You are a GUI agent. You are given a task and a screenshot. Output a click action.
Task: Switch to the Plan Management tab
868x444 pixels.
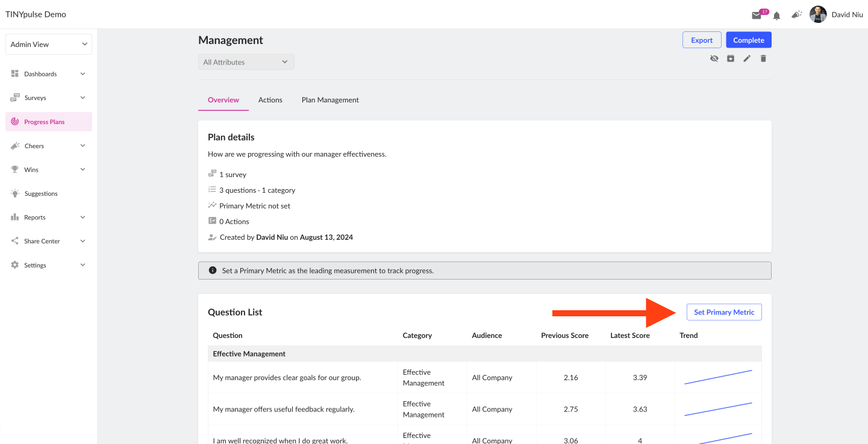330,100
